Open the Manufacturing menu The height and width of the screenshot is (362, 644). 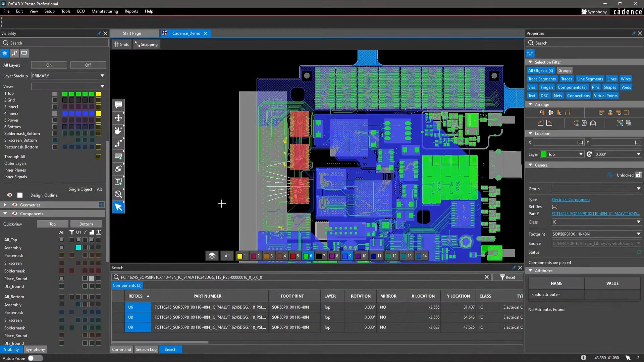pyautogui.click(x=105, y=11)
